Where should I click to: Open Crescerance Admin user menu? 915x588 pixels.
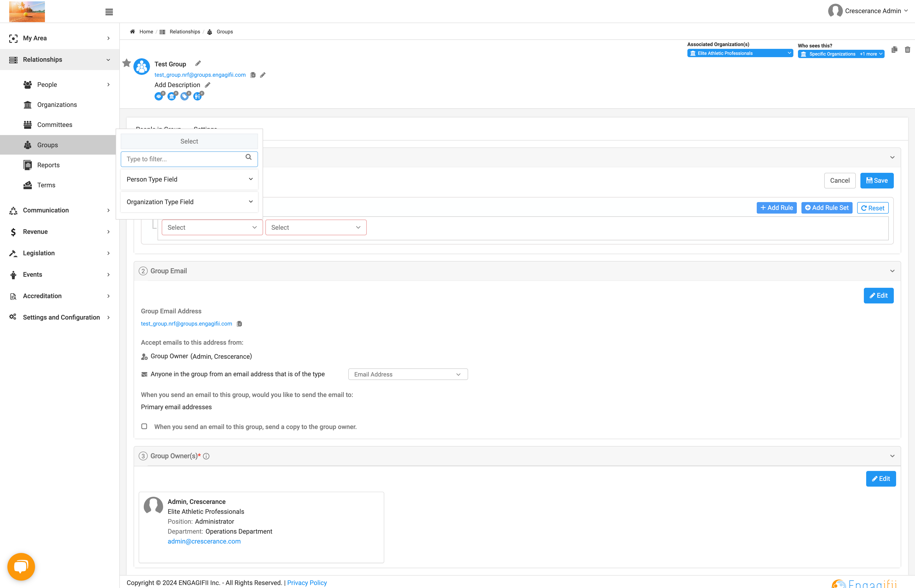click(868, 11)
